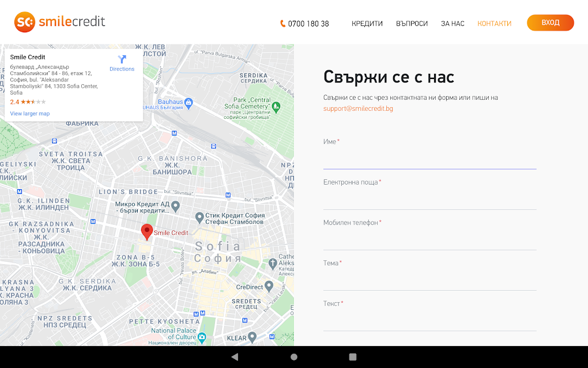Viewport: 588px width, 368px height.
Task: Click the 2.4 star rating
Action: 28,102
